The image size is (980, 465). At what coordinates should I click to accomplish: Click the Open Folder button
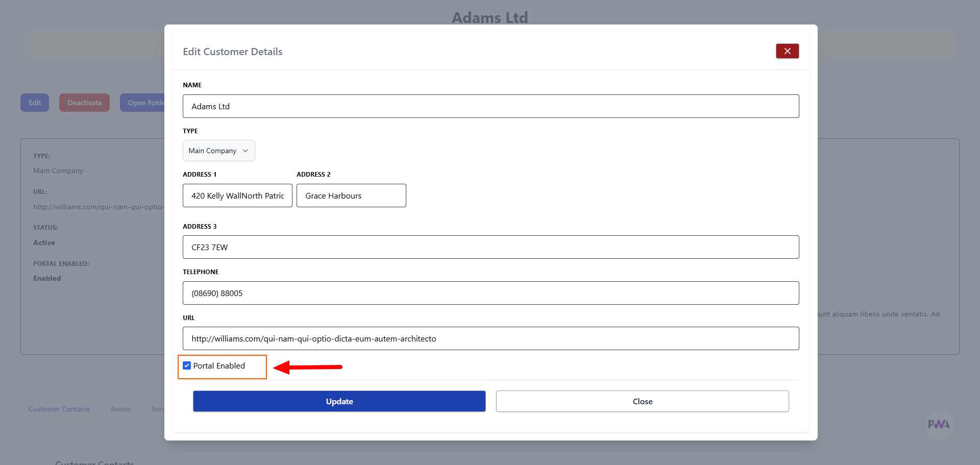click(143, 103)
